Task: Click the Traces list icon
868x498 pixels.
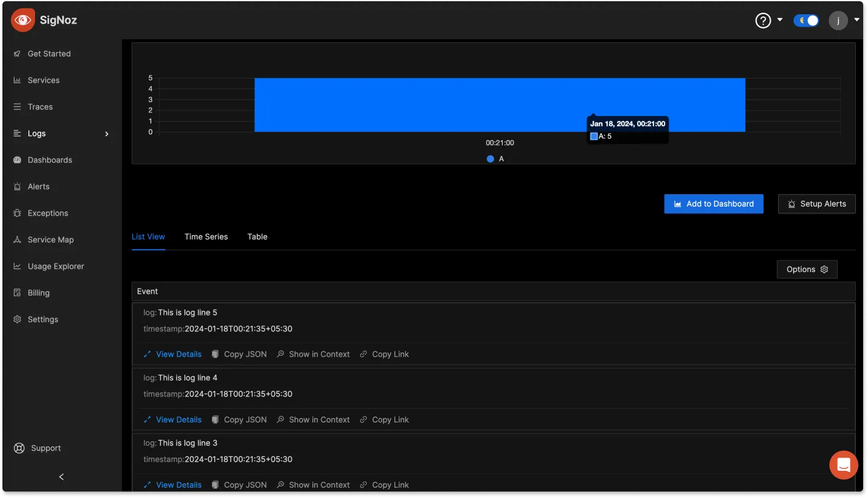Action: [x=17, y=107]
